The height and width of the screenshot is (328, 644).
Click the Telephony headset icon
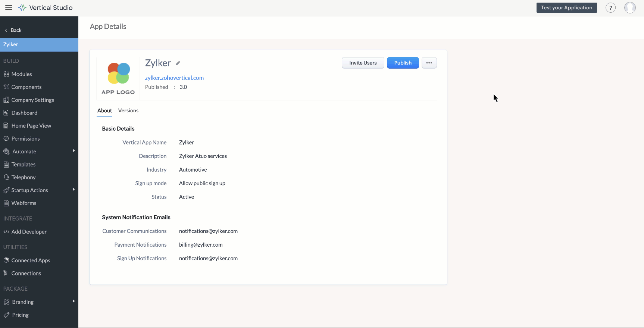click(x=6, y=177)
